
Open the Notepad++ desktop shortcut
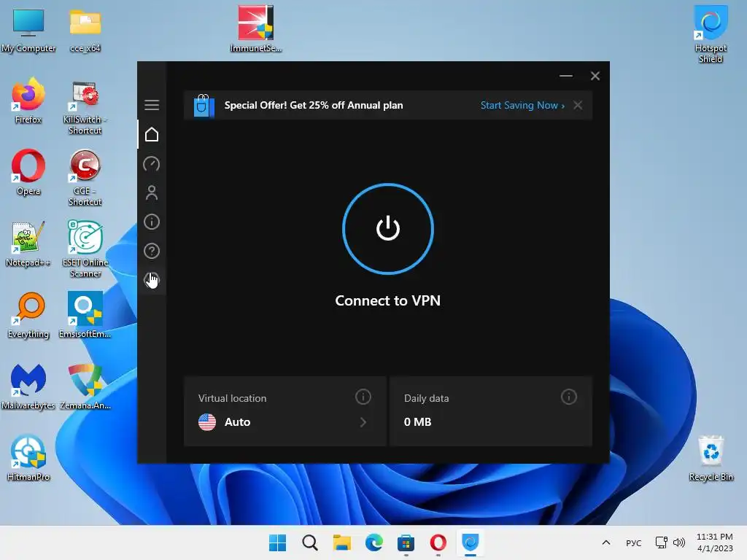click(x=28, y=244)
